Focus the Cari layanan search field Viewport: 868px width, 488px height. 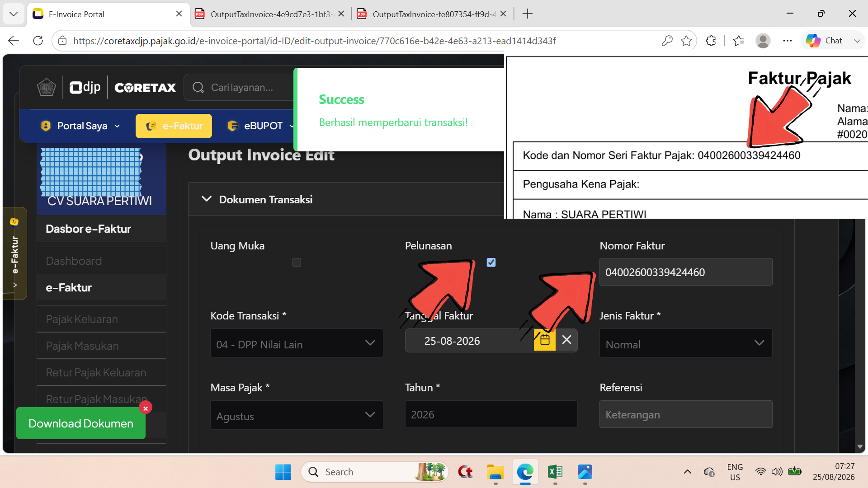240,87
